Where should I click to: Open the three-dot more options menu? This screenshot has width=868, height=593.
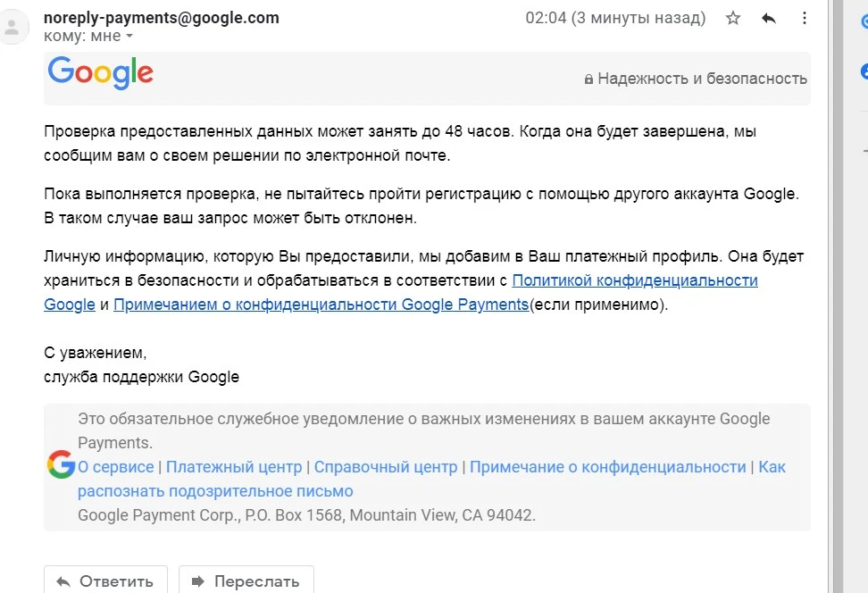(805, 18)
